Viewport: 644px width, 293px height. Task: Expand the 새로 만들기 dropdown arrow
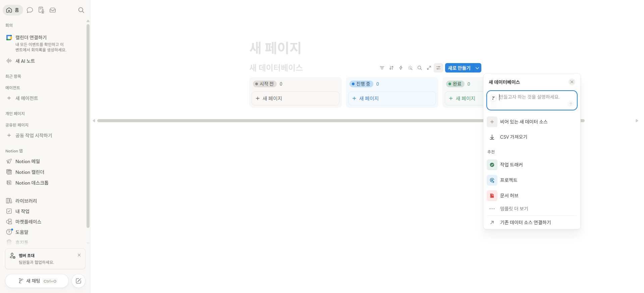click(477, 68)
